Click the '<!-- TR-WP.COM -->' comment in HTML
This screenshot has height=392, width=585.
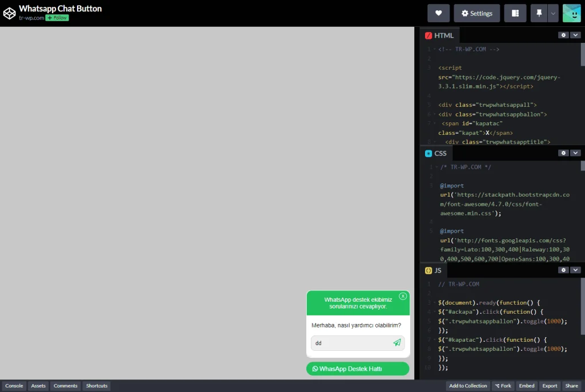(x=468, y=49)
